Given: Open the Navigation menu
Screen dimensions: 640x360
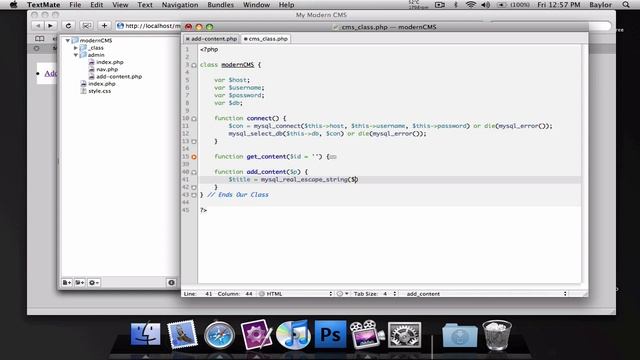Looking at the screenshot, I should click(180, 5).
